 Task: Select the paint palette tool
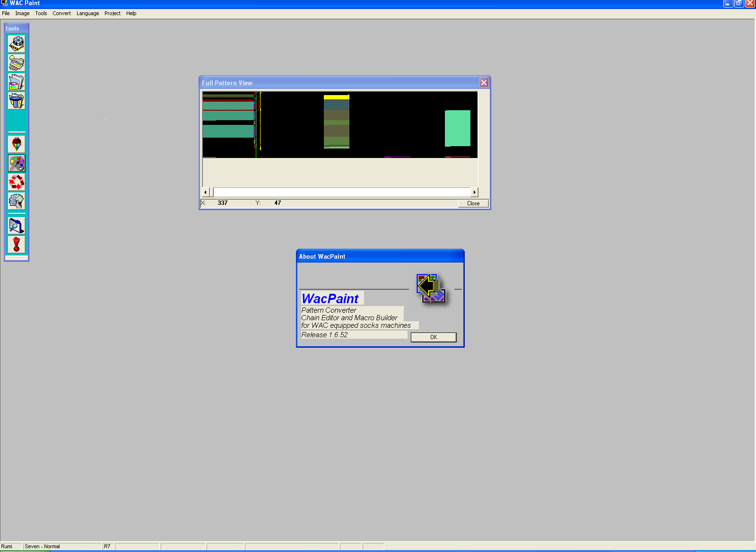(17, 163)
